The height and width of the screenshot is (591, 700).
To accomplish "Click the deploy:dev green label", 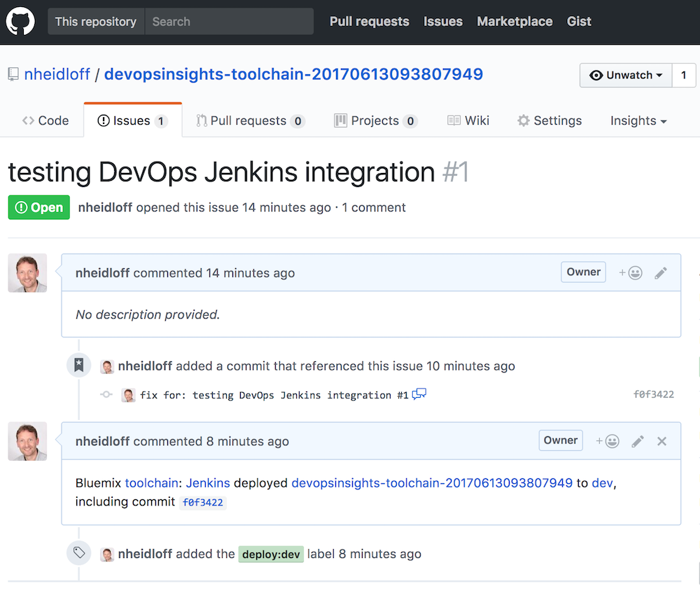I will pos(271,555).
